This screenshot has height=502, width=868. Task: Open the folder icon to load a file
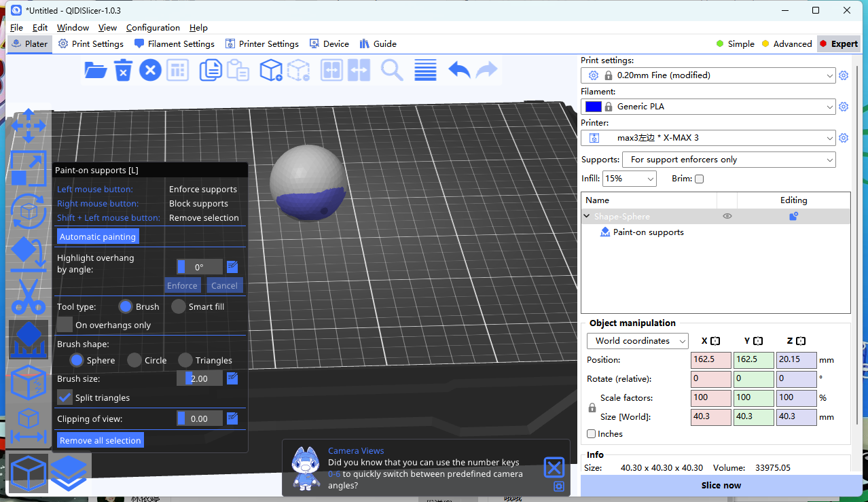[96, 70]
